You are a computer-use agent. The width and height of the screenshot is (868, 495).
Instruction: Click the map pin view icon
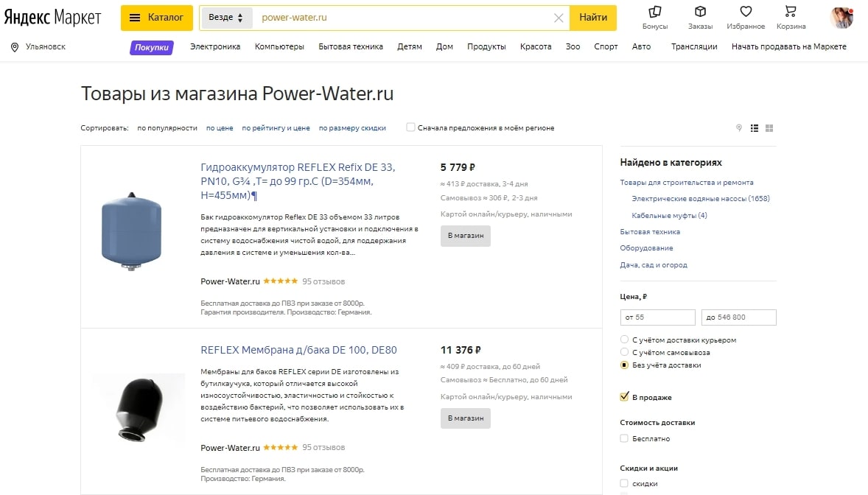pyautogui.click(x=739, y=128)
